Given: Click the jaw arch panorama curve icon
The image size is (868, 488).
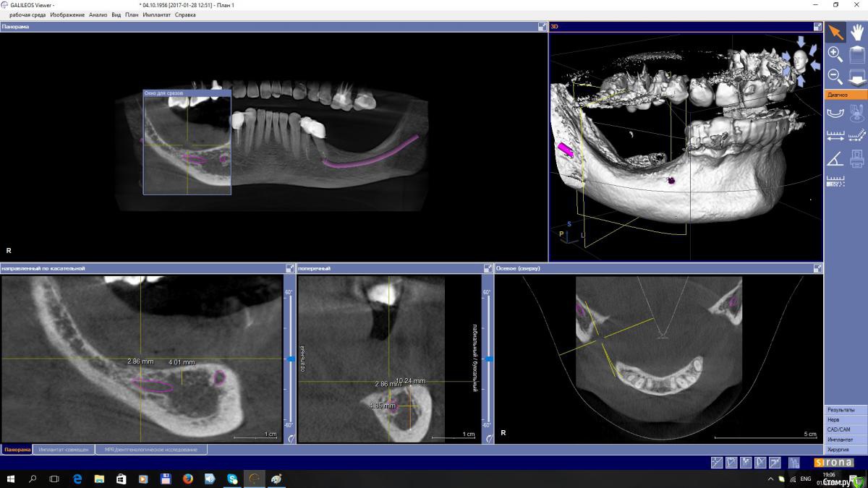Looking at the screenshot, I should [x=835, y=112].
